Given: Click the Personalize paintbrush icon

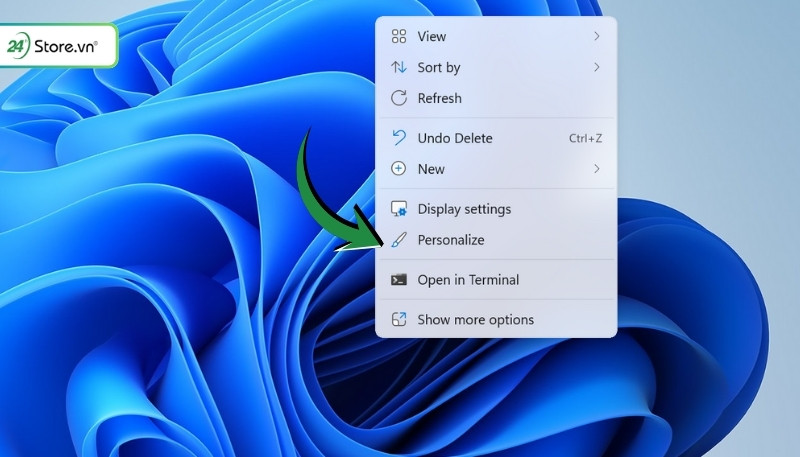Looking at the screenshot, I should 399,240.
